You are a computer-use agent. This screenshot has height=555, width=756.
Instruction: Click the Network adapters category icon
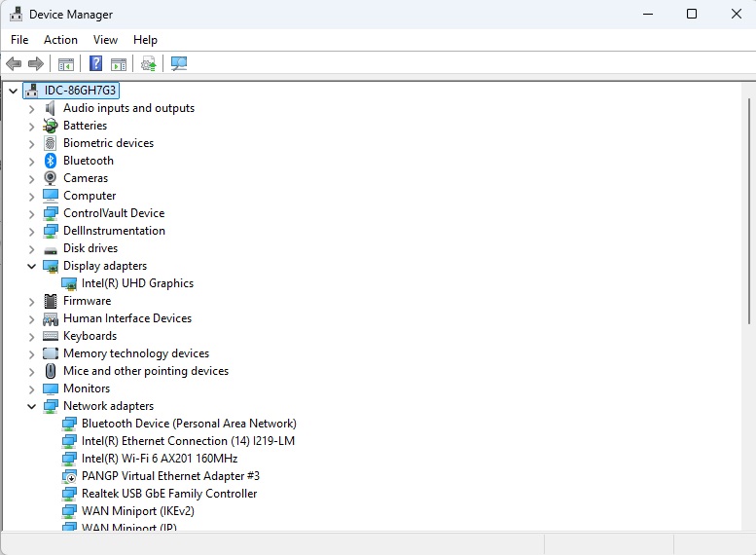pos(51,406)
